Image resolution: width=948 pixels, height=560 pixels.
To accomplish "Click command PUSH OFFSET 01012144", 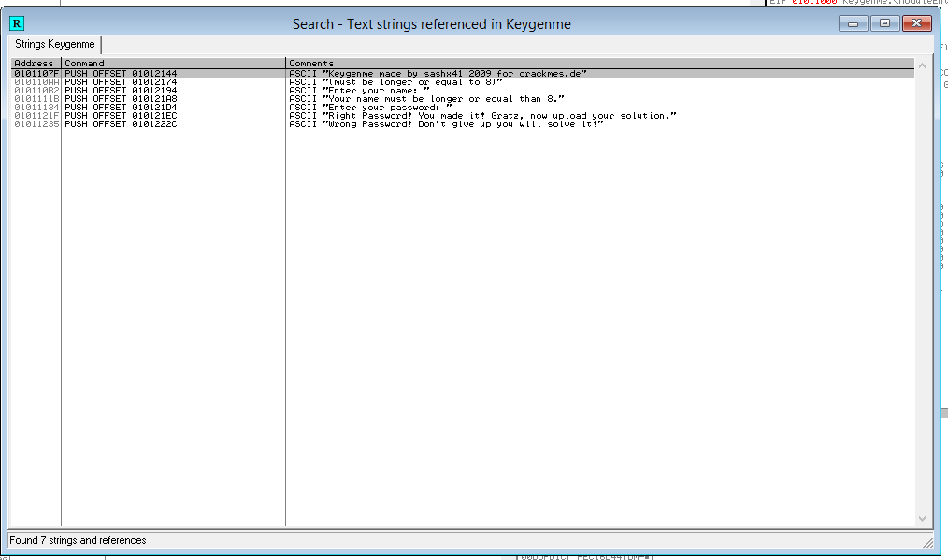I will pyautogui.click(x=121, y=74).
